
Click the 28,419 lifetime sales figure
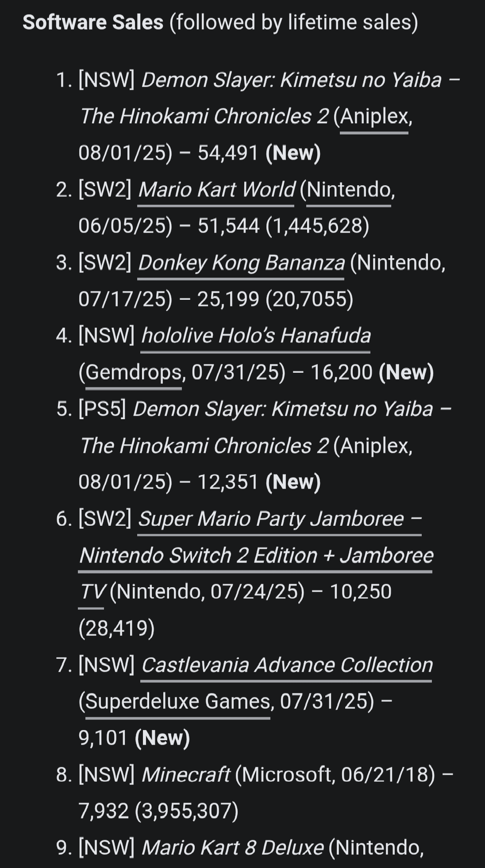tap(117, 628)
